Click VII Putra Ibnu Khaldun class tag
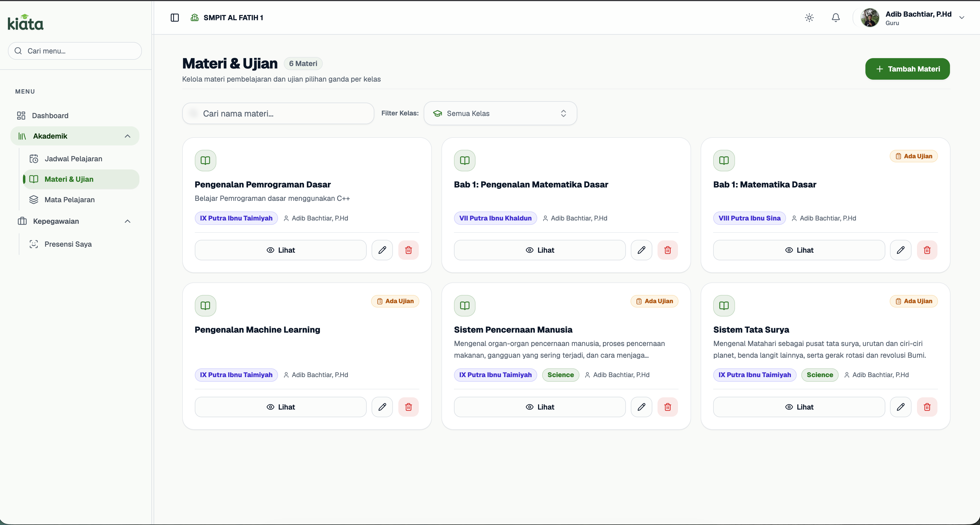The height and width of the screenshot is (525, 980). [x=495, y=218]
